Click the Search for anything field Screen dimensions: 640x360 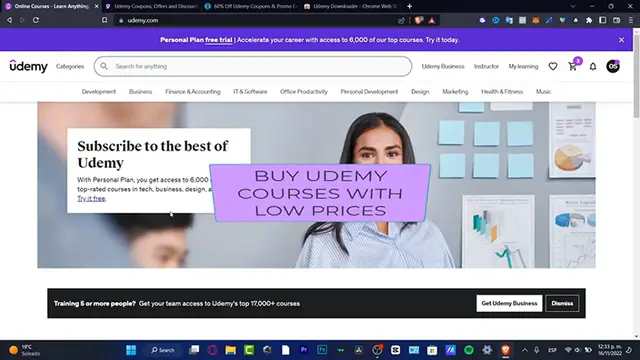pyautogui.click(x=253, y=66)
